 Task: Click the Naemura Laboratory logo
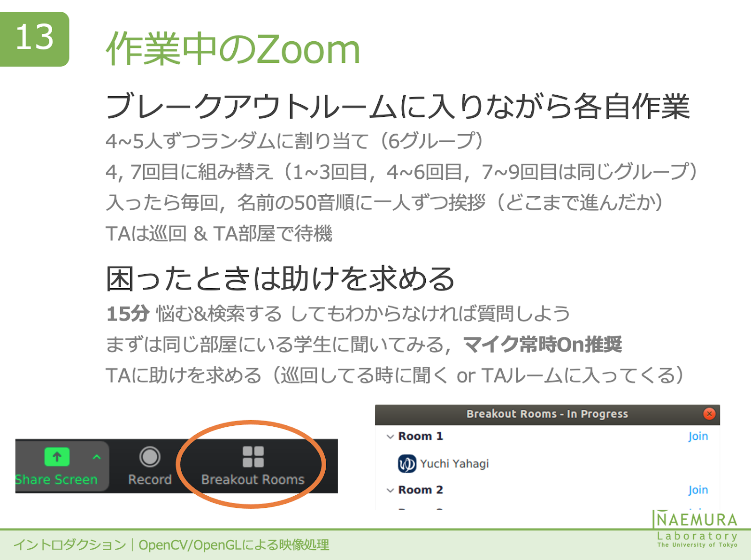click(696, 529)
